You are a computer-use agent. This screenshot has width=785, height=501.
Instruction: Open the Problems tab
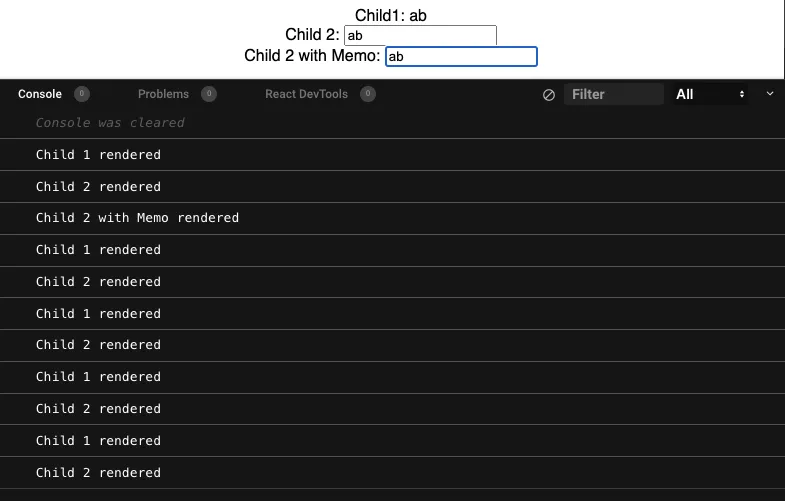pos(163,94)
